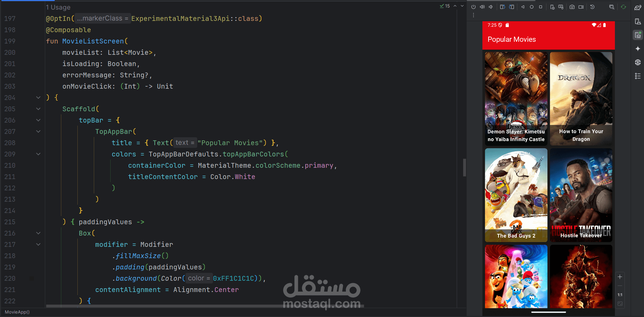The image size is (644, 317).
Task: Click the Color.White value at line 211
Action: (x=233, y=177)
